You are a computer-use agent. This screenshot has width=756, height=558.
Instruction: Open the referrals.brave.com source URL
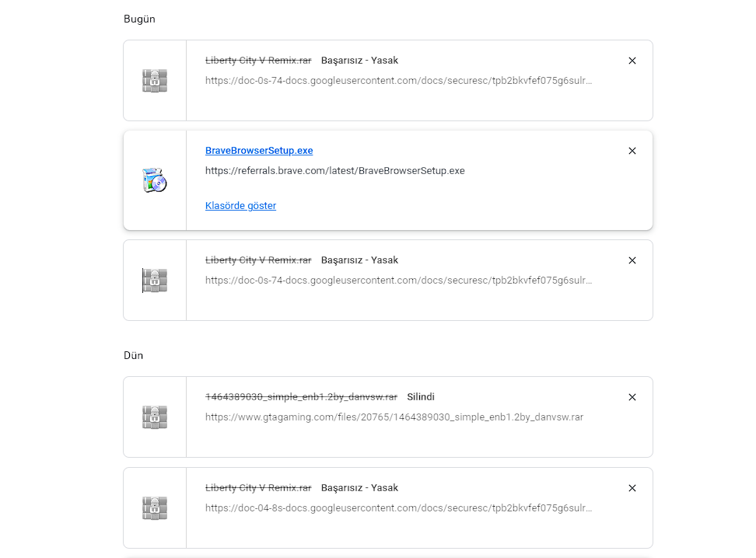click(x=334, y=170)
